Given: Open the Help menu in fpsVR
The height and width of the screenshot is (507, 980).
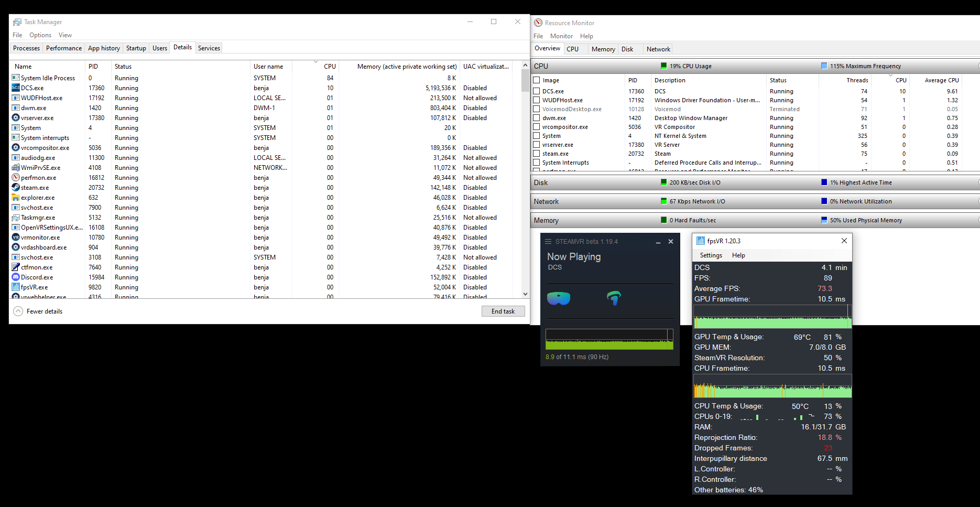Looking at the screenshot, I should 738,255.
